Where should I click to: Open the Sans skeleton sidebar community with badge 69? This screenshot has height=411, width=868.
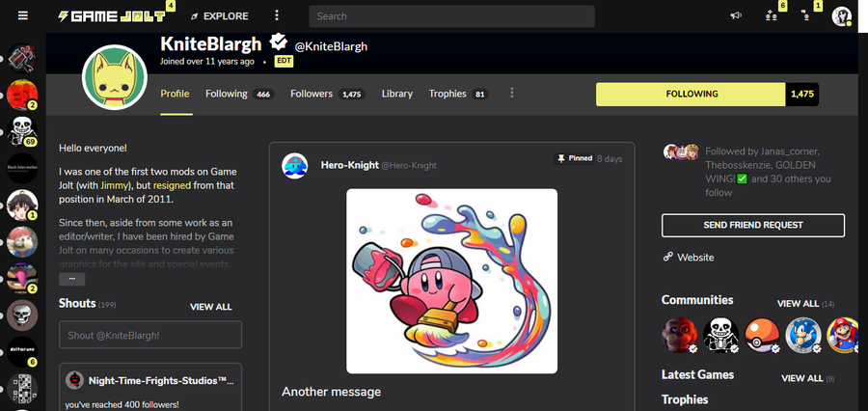click(22, 131)
